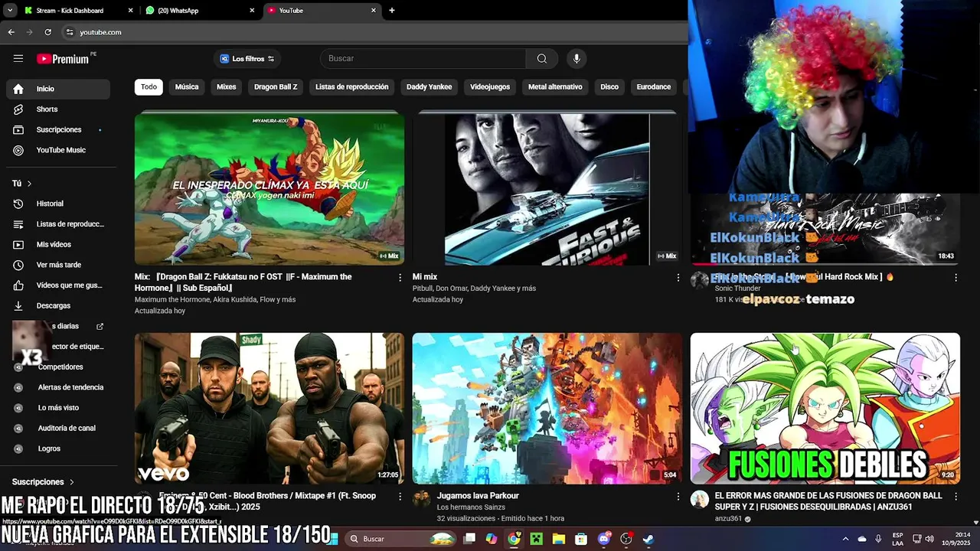Open the Fast & Furious Mi mix thumbnail
Screen dimensions: 980x551
(547, 188)
